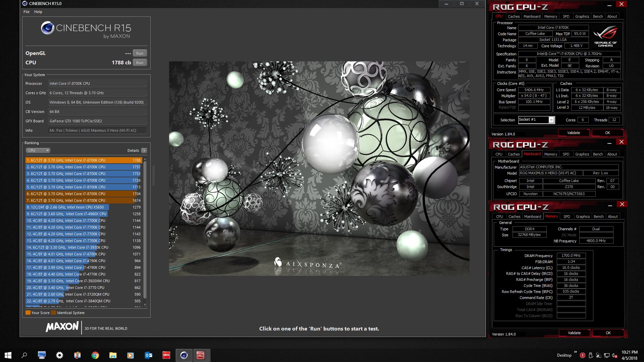The height and width of the screenshot is (362, 644).
Task: Click the DRAM Frequency 1700.0 MHz value
Action: tap(571, 256)
